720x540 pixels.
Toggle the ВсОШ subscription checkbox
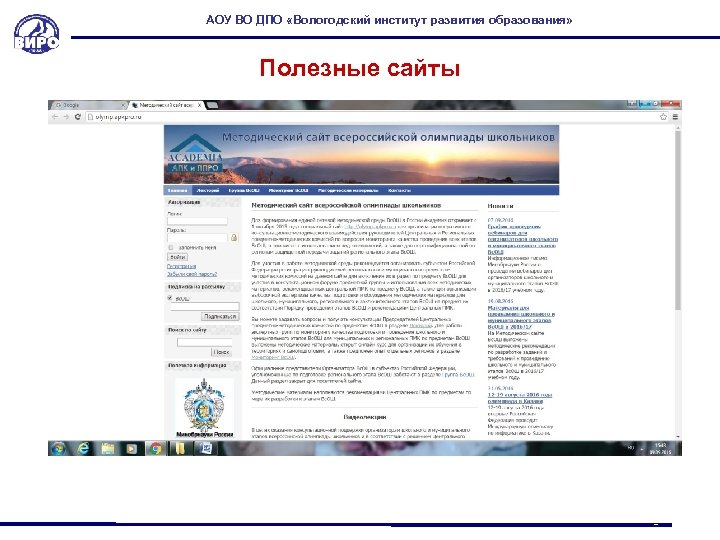pos(170,298)
